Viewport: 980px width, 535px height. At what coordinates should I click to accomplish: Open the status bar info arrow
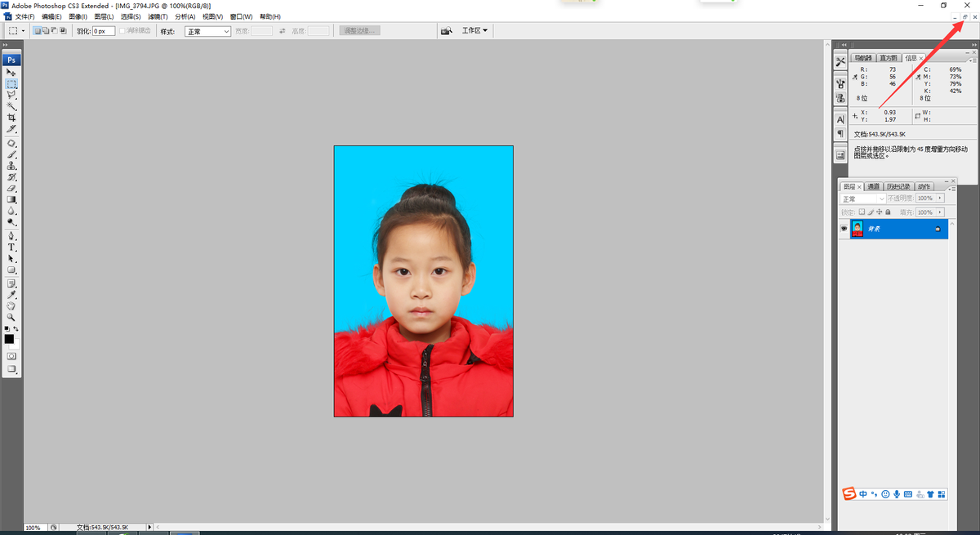149,528
